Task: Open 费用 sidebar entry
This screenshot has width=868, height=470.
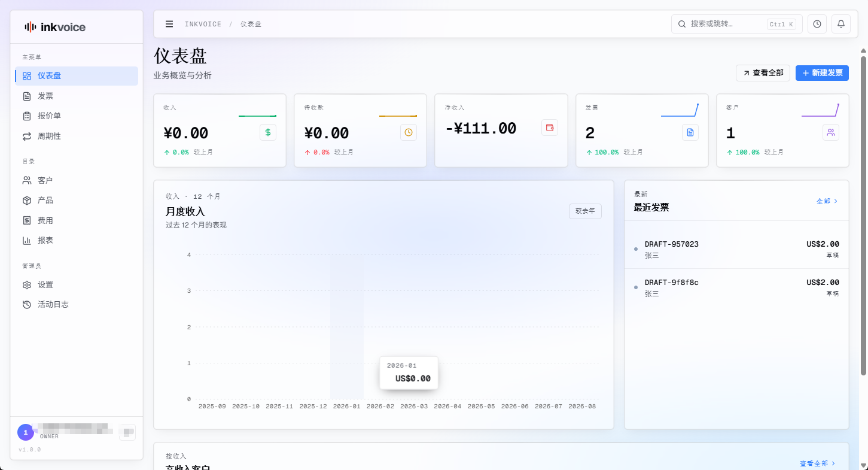Action: coord(77,220)
